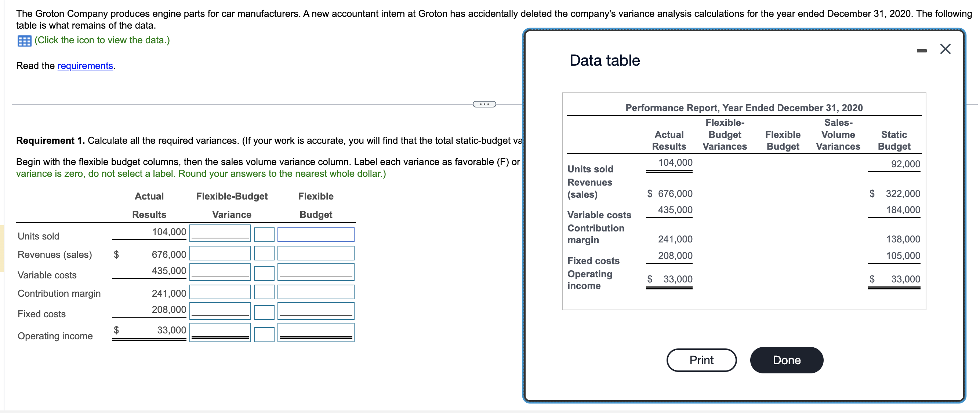980x413 pixels.
Task: Open the F/U dropdown for Revenues (sales)
Action: [264, 253]
